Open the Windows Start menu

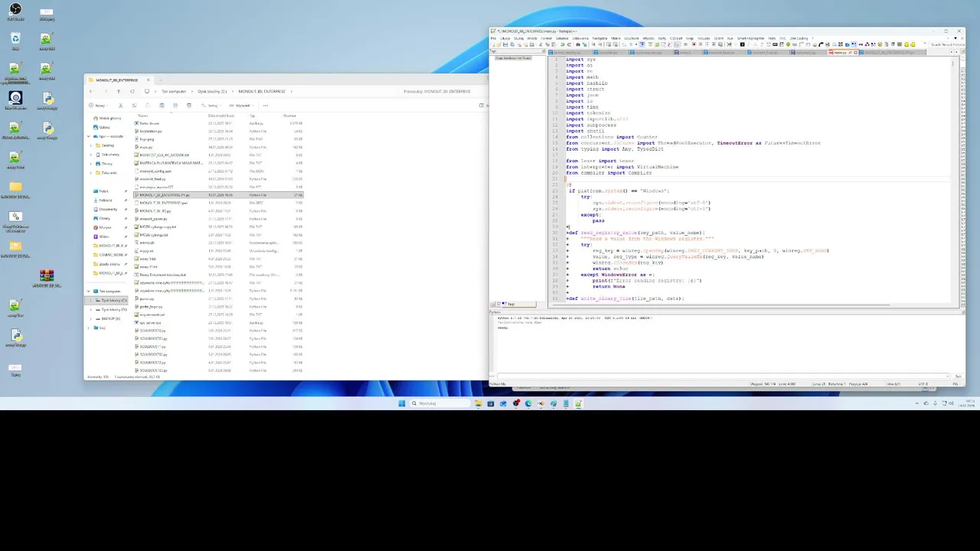[401, 403]
